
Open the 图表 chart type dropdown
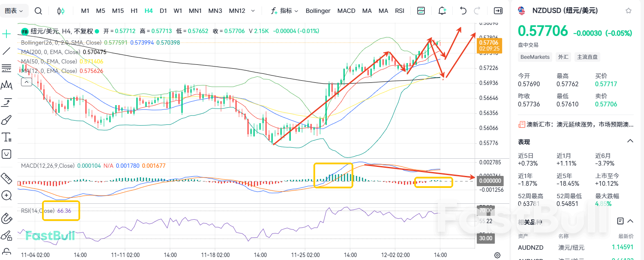click(14, 10)
